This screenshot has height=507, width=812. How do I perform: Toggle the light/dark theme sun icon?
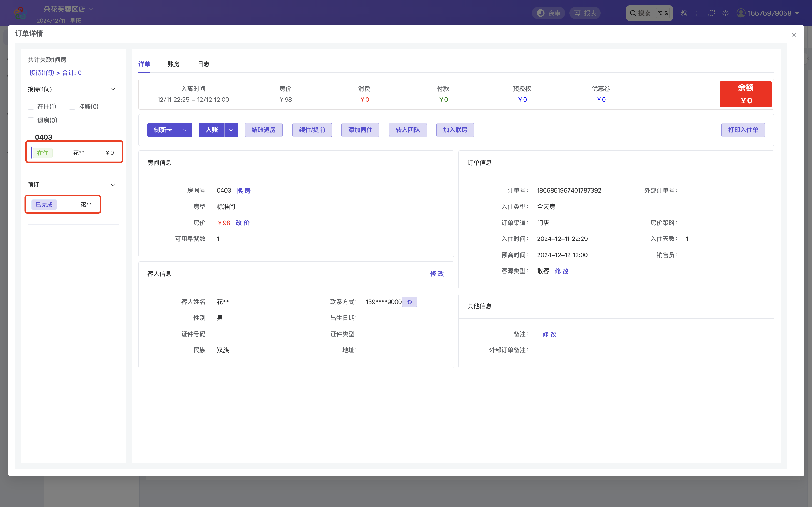point(725,13)
